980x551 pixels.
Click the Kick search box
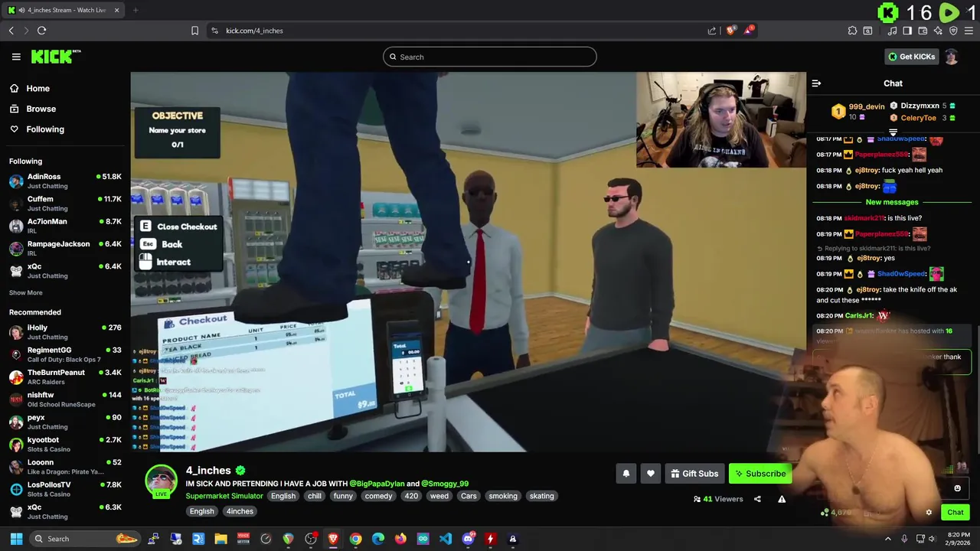490,57
